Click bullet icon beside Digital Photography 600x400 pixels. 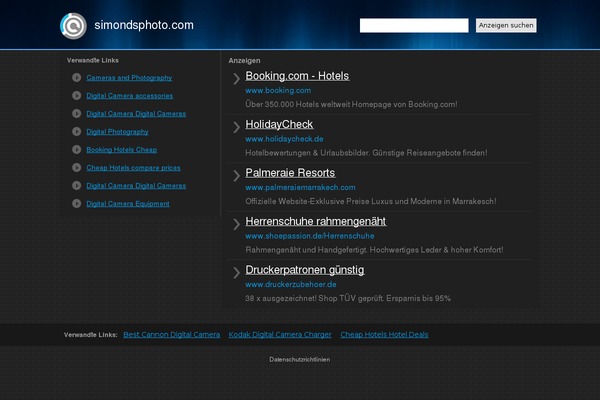click(x=77, y=132)
